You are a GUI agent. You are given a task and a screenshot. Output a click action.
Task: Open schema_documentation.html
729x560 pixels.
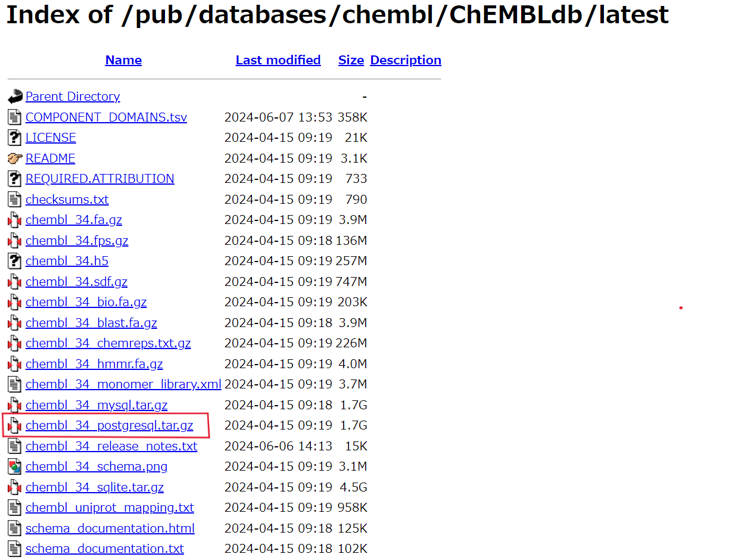click(110, 528)
